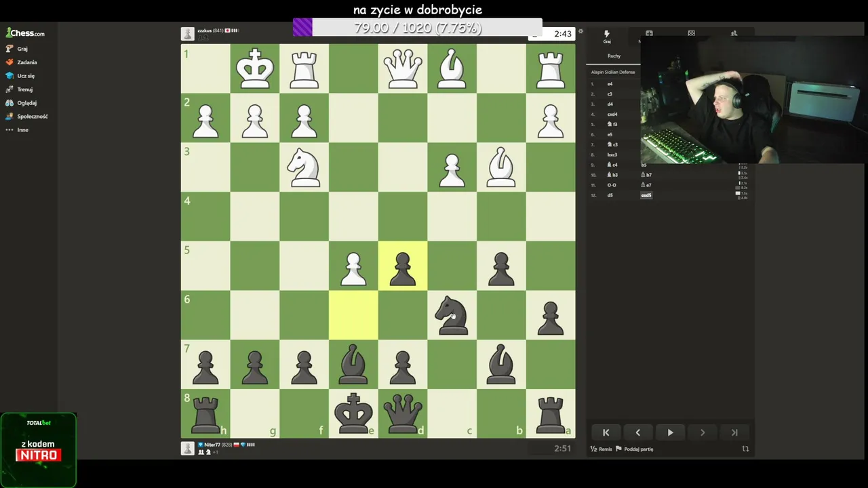Image resolution: width=868 pixels, height=488 pixels.
Task: Jump to first move of the game
Action: 606,432
